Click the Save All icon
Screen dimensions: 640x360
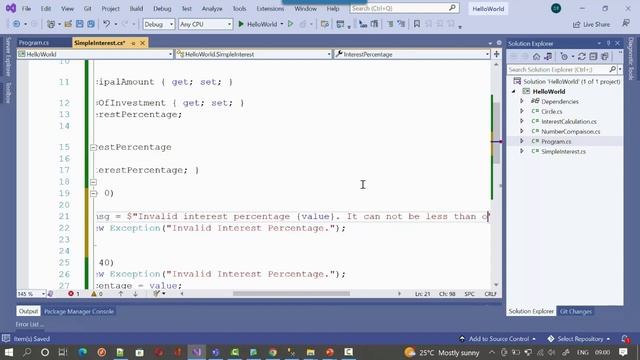(91, 24)
